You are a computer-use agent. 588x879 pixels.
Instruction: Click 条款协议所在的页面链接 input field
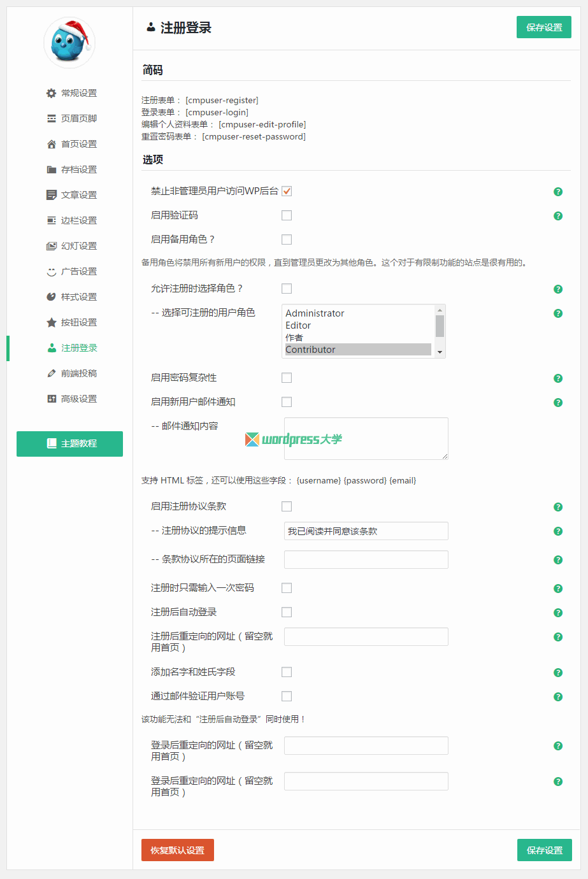366,560
